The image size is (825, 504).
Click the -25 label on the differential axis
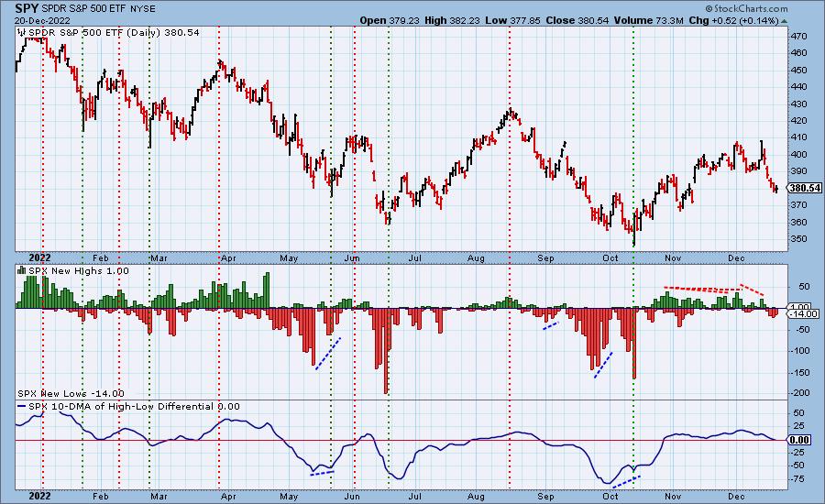(x=798, y=452)
